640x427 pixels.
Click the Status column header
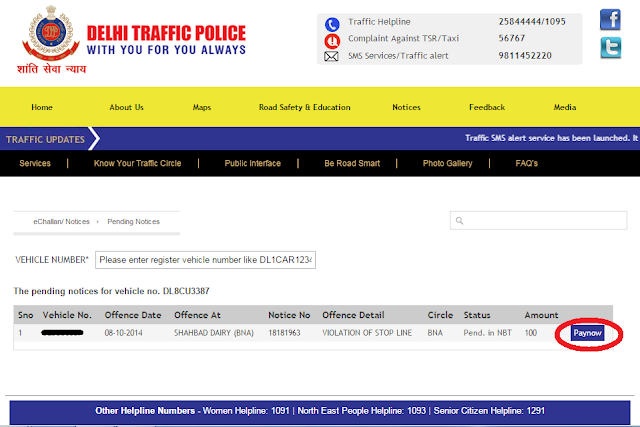[477, 315]
